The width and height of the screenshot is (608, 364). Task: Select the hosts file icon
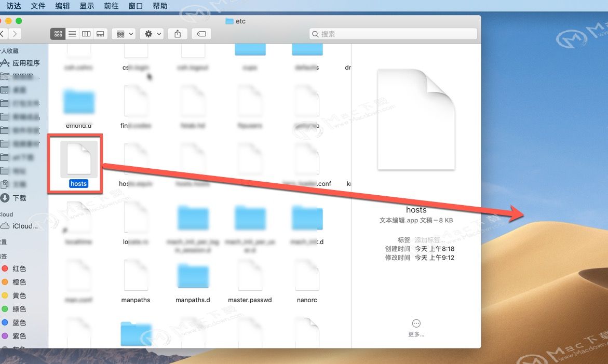(x=79, y=159)
